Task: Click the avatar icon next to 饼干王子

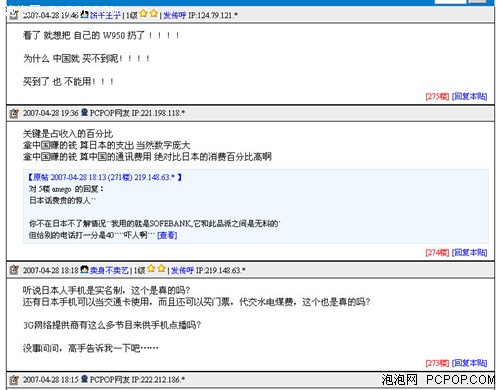Action: point(85,15)
